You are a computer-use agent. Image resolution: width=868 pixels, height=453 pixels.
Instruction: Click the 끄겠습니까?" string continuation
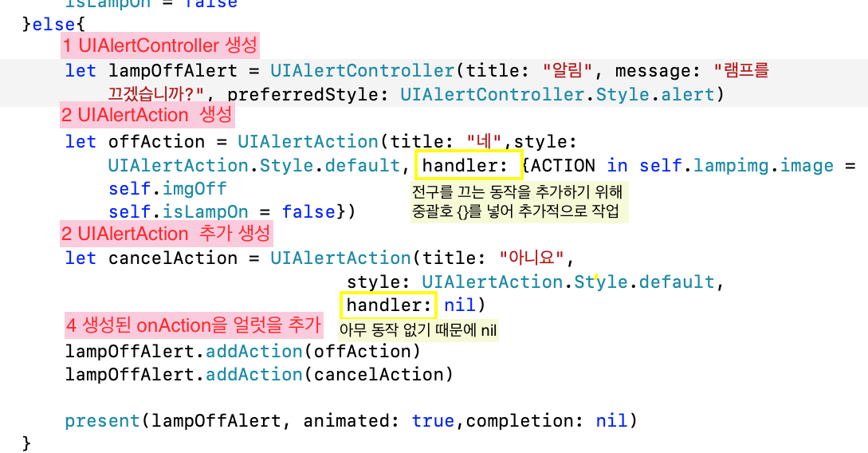tap(156, 93)
